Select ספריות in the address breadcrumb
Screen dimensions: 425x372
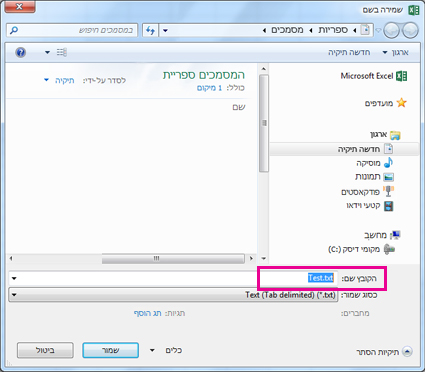[x=333, y=30]
